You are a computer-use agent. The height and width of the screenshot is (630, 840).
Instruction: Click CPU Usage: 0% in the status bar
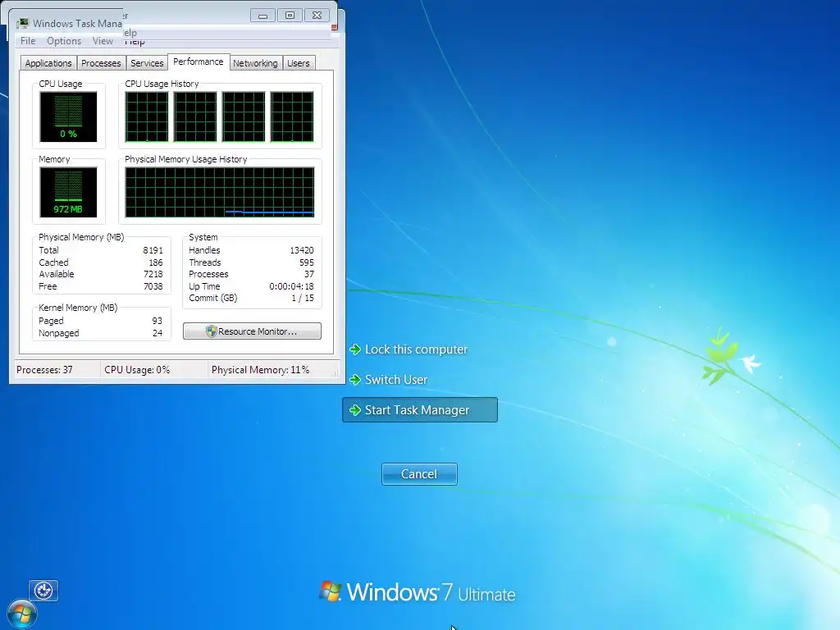[137, 370]
